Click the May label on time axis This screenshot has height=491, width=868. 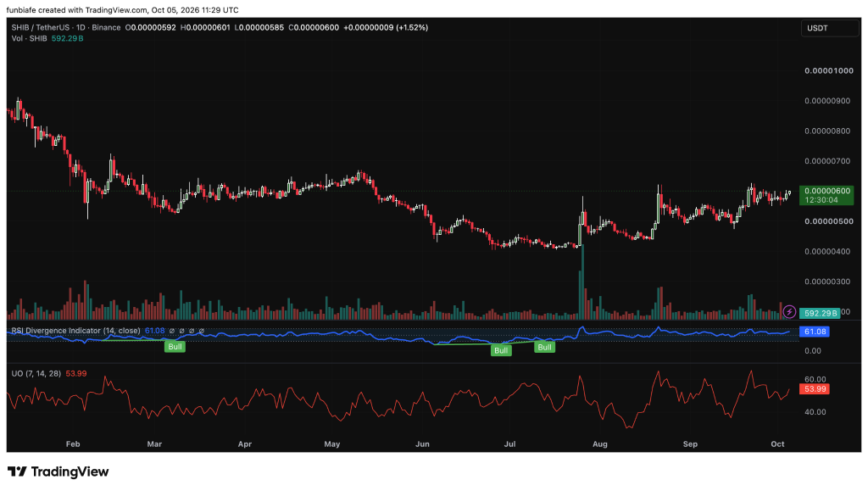coord(332,444)
